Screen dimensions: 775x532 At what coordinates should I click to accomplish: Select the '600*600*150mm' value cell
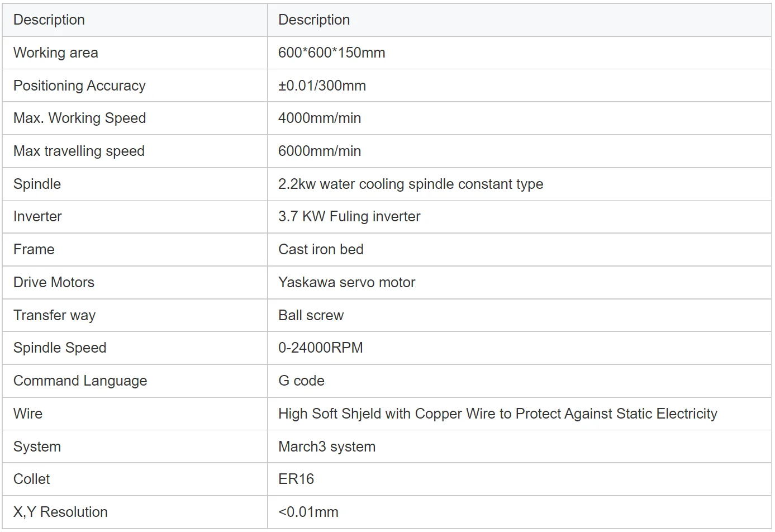tap(331, 53)
